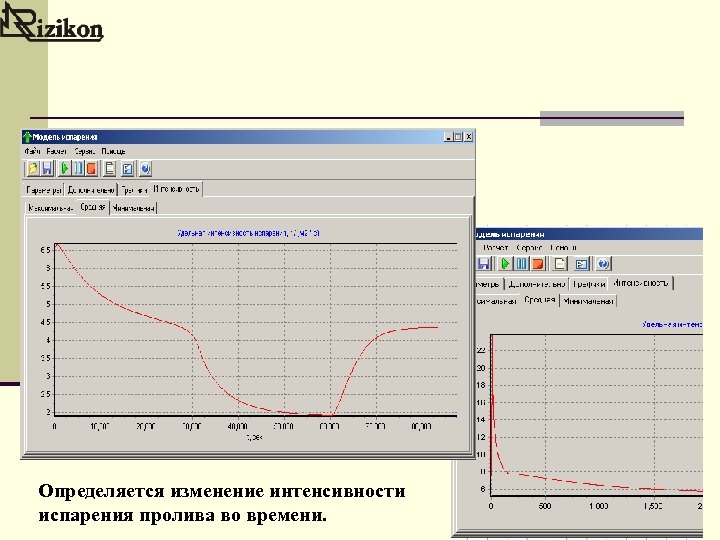Click the open-file icon in the left window
Screen dimensions: 720x540
point(33,169)
